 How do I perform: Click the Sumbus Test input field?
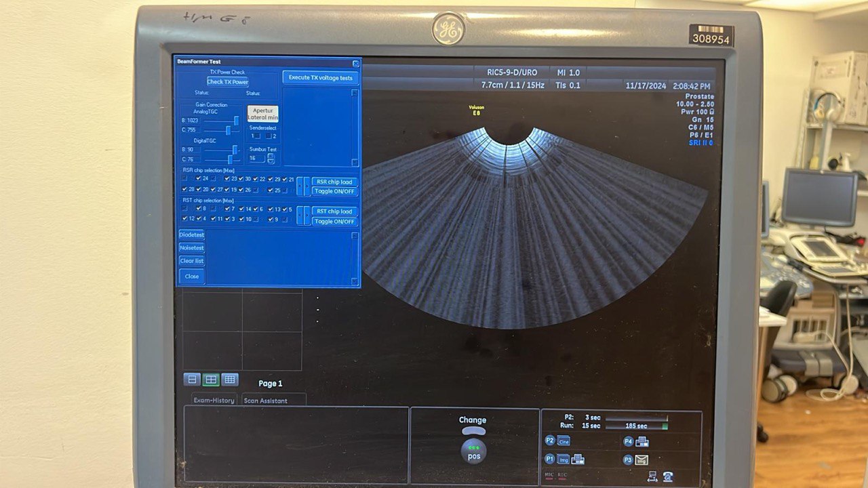256,158
